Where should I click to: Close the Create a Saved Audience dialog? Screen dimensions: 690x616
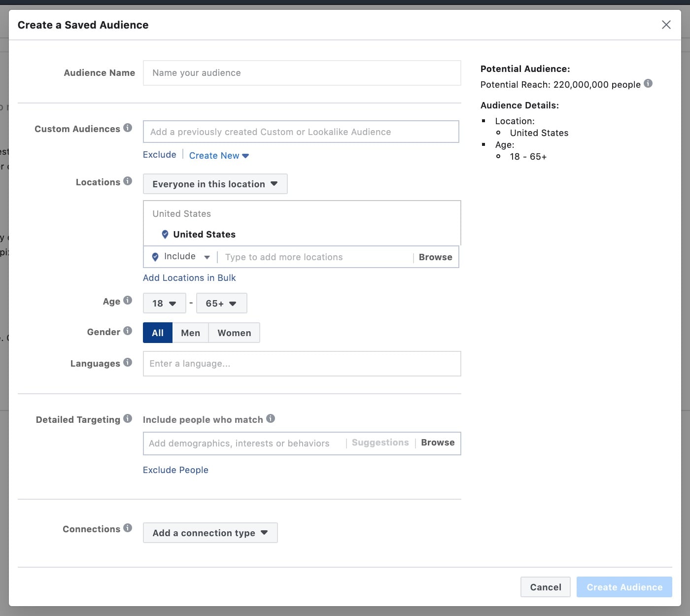(x=666, y=25)
